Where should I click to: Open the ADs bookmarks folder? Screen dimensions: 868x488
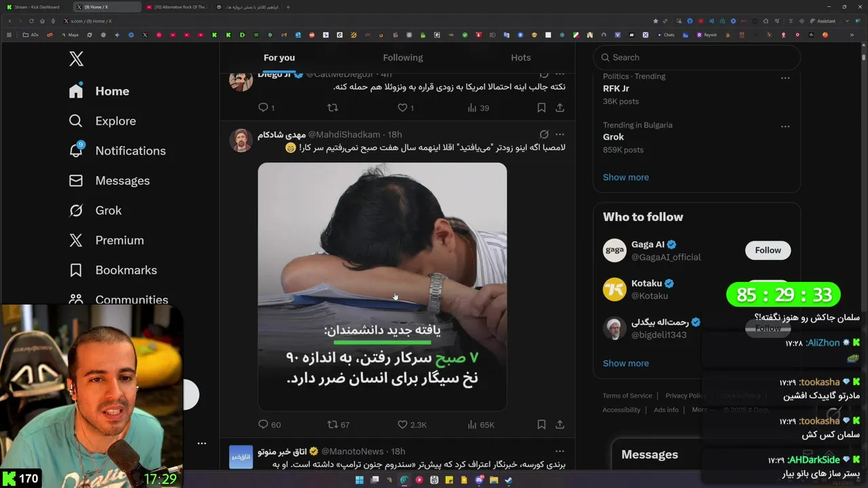(x=31, y=35)
